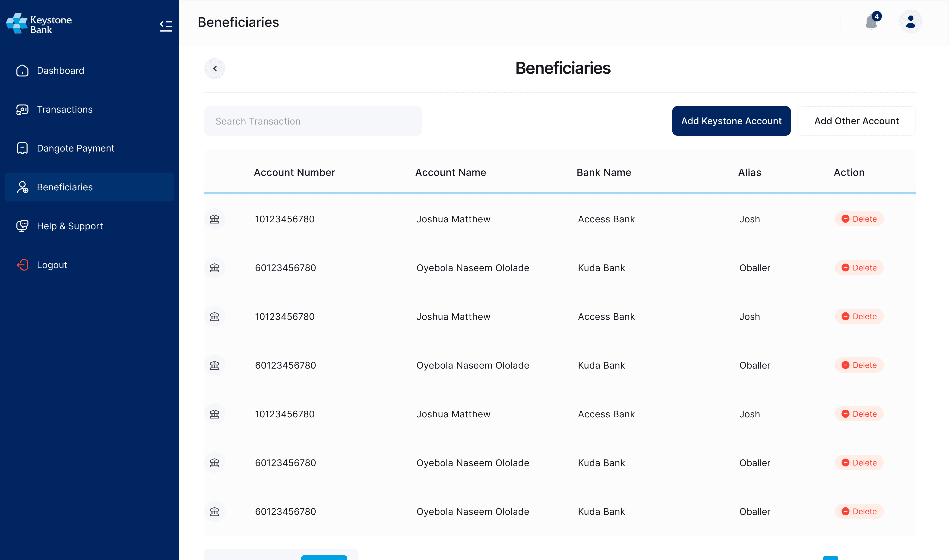Click the bank icon in the fourth table row
The width and height of the screenshot is (949, 560).
[214, 365]
